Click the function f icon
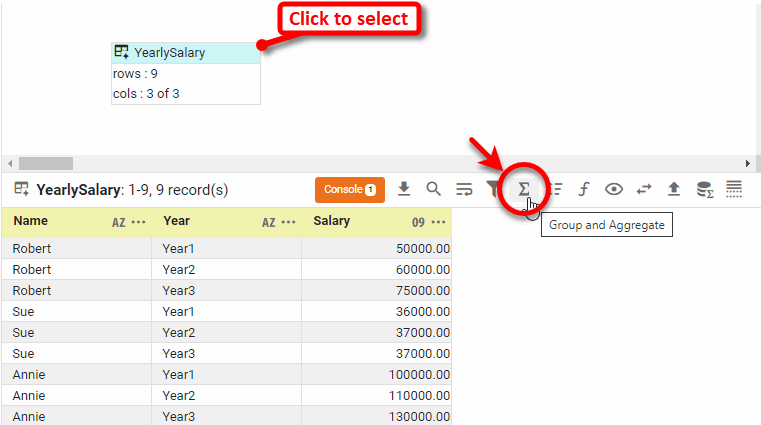 (584, 189)
